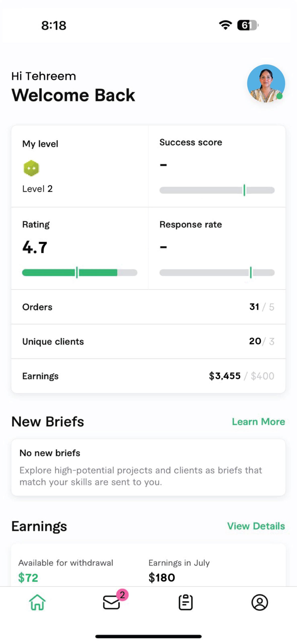
Task: Select the Unique clients row
Action: pos(148,341)
